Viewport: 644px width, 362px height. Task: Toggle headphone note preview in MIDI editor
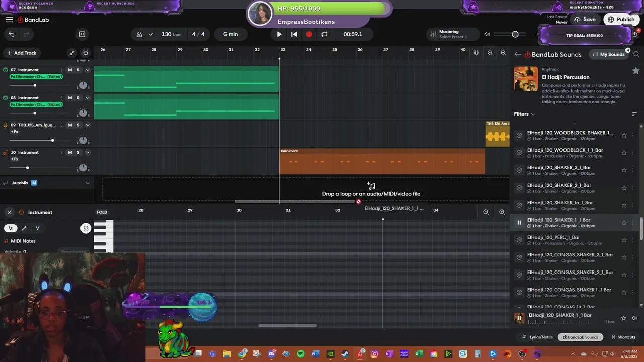pyautogui.click(x=86, y=228)
